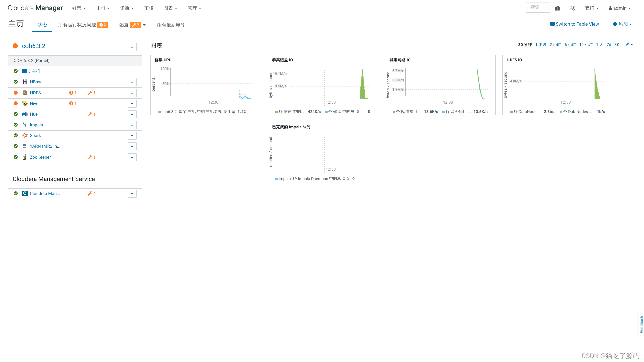
Task: Select the 30 分钟 time range
Action: tap(525, 45)
